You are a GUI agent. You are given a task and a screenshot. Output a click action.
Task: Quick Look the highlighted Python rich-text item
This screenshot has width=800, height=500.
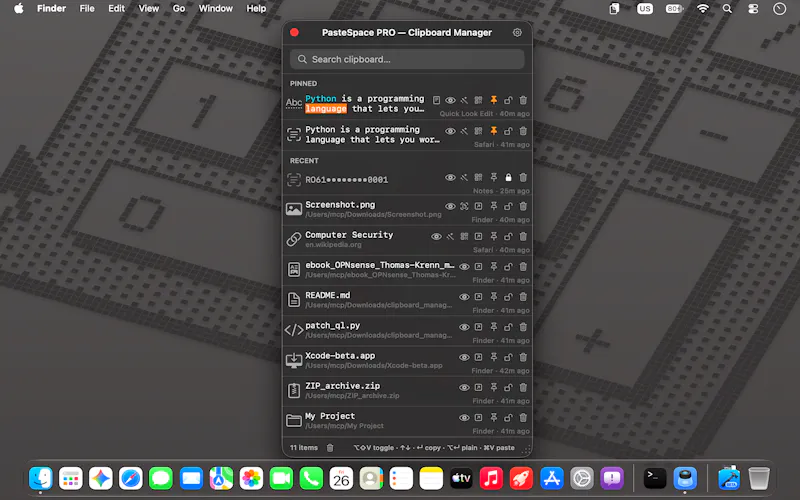point(450,101)
